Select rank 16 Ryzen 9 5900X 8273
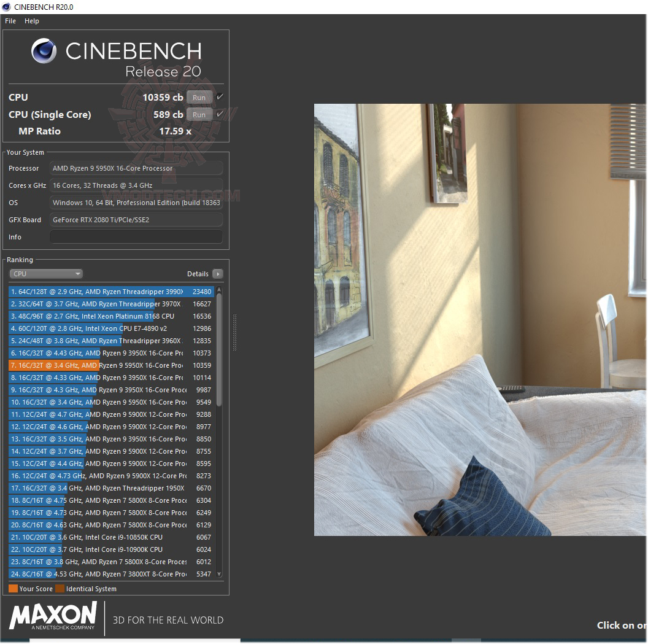This screenshot has width=648, height=644. pyautogui.click(x=111, y=476)
